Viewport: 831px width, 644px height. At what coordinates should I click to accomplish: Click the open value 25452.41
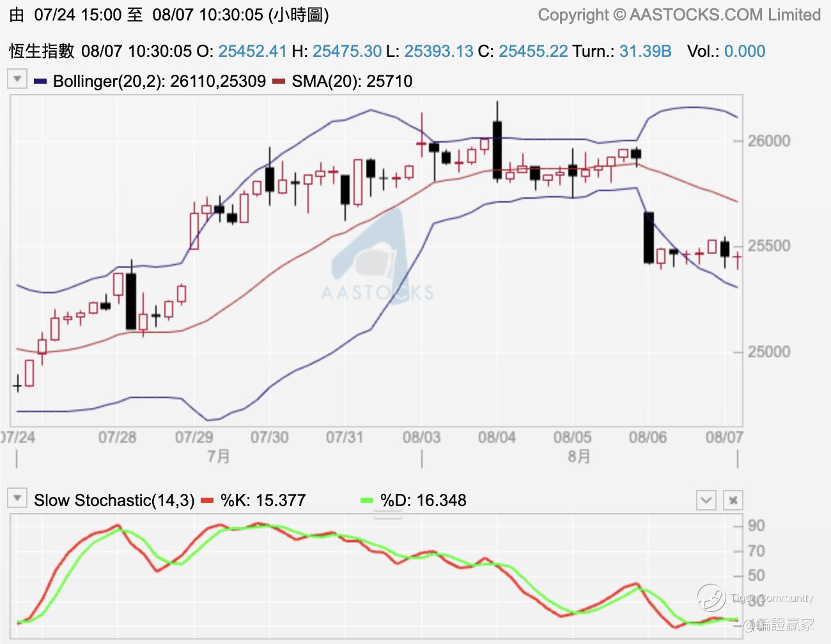252,51
